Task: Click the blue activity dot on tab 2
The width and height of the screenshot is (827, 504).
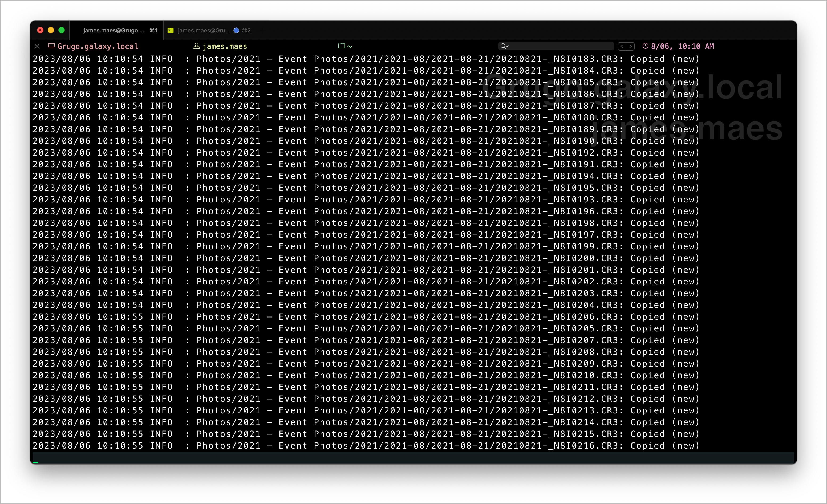Action: 236,31
